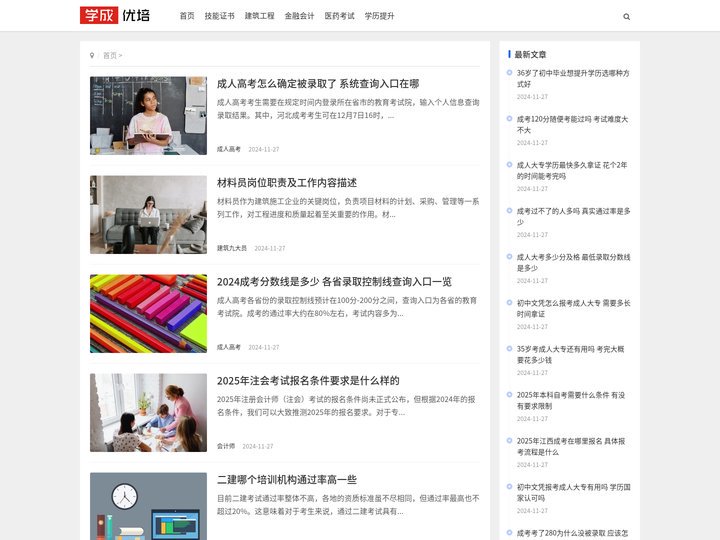Click thumbnail of woman on sofa with laptop
720x540 pixels.
tap(148, 214)
